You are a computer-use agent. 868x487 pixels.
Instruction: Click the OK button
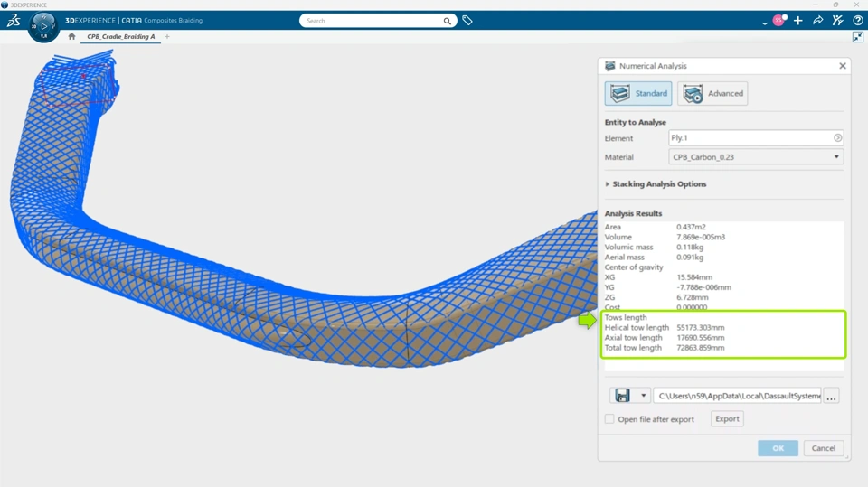(x=778, y=448)
